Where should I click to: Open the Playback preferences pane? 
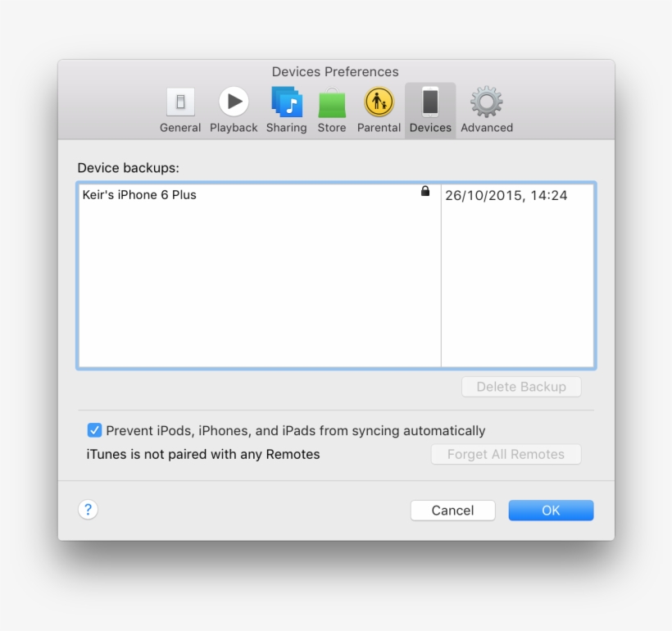234,110
